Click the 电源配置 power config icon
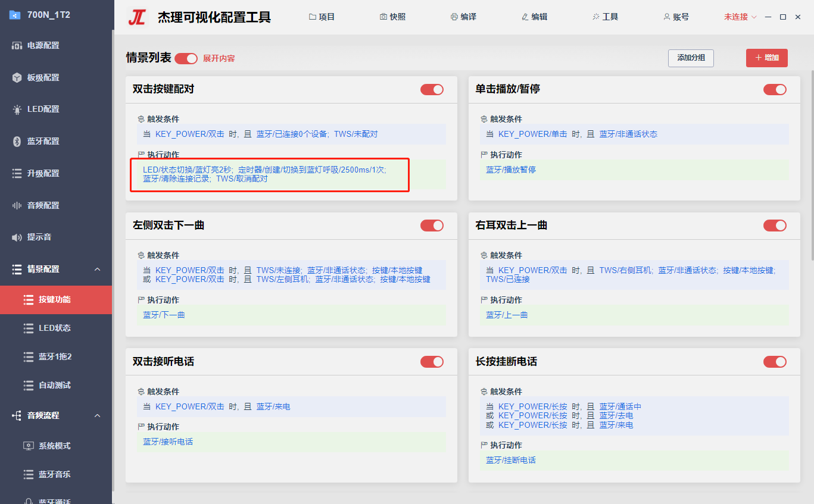814x504 pixels. [17, 46]
